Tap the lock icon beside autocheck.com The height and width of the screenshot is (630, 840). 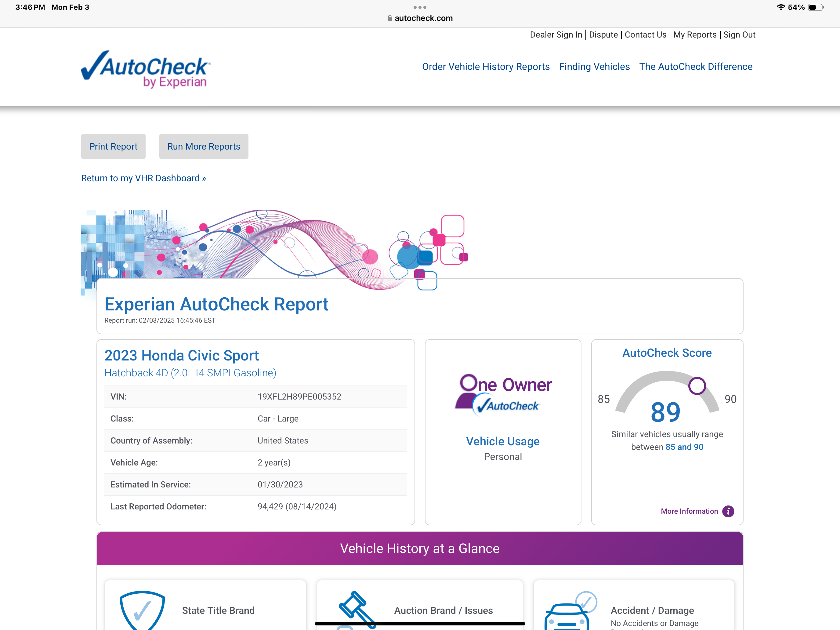tap(389, 18)
